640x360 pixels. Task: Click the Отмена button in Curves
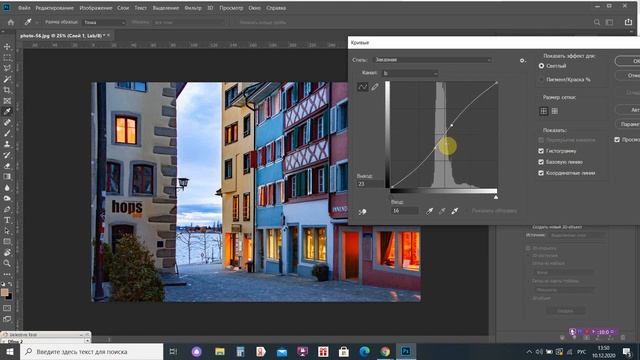(x=628, y=76)
